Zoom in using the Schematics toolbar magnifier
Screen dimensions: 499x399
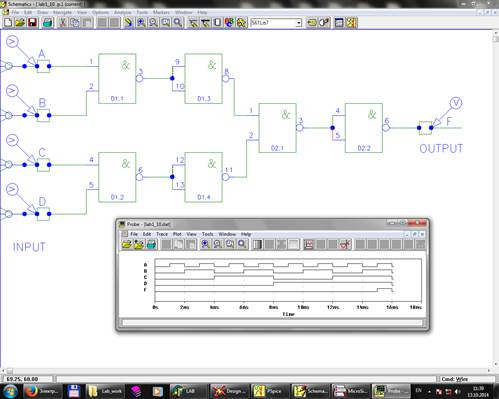pyautogui.click(x=141, y=23)
